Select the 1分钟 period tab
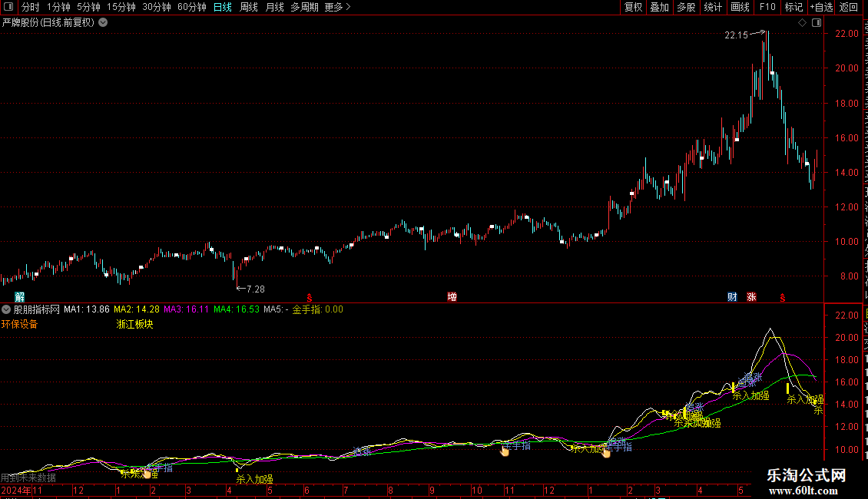This screenshot has height=499, width=868. tap(58, 7)
